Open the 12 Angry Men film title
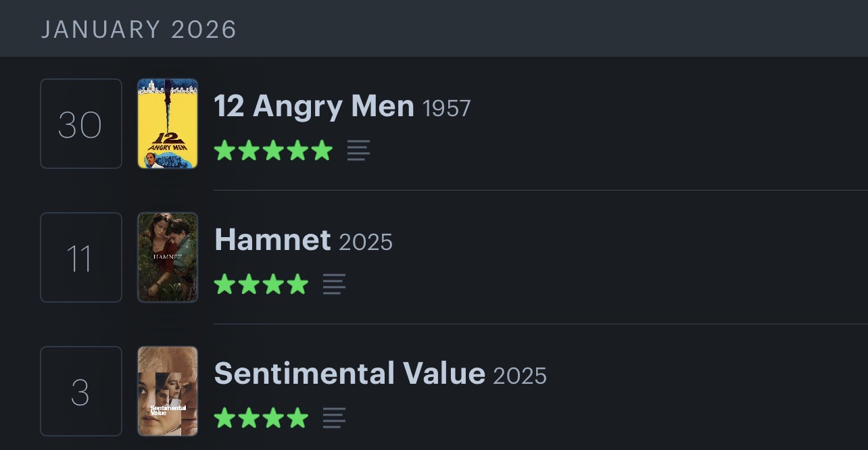Viewport: 868px width, 450px height. click(314, 107)
